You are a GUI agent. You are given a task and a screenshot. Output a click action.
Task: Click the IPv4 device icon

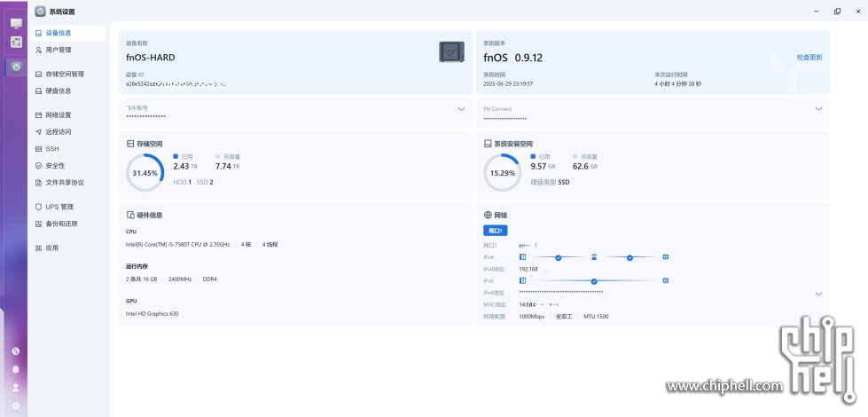coord(522,257)
